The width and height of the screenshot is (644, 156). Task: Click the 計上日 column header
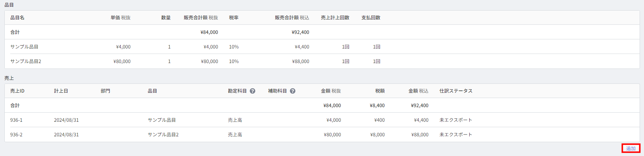point(61,91)
